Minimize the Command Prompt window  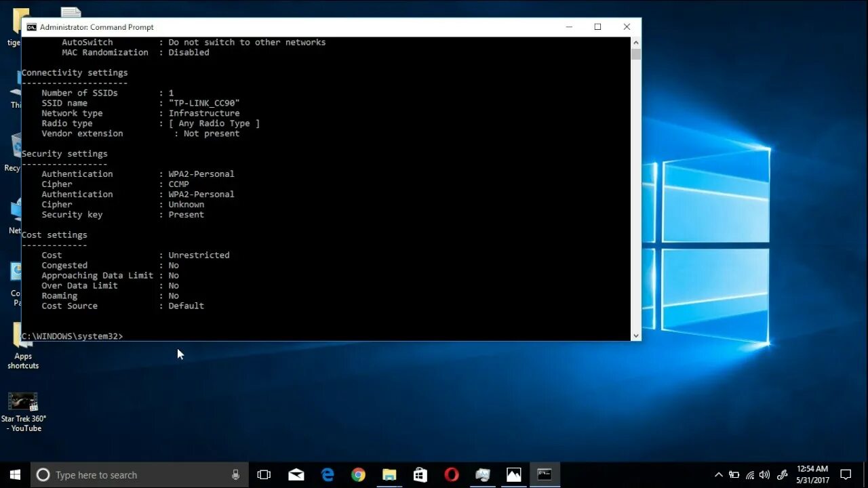pyautogui.click(x=568, y=27)
